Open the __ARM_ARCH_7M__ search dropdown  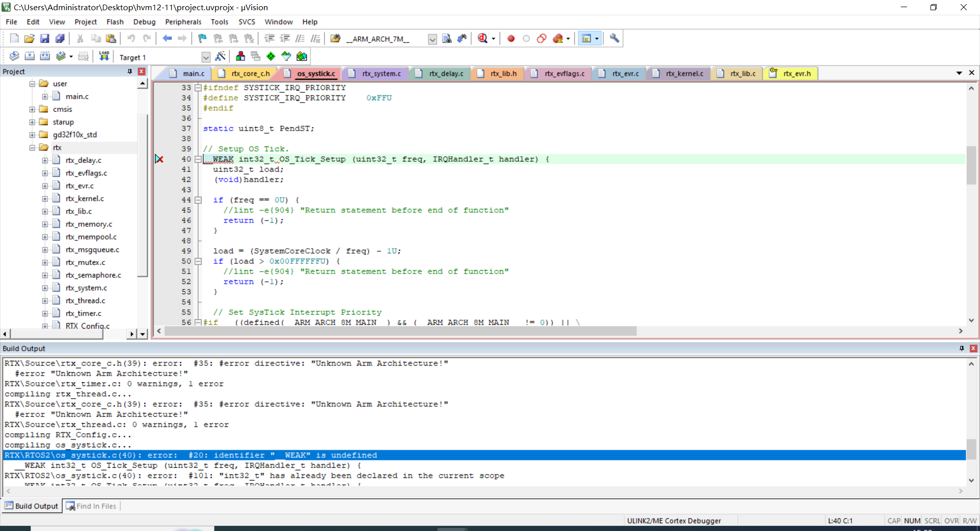click(432, 39)
